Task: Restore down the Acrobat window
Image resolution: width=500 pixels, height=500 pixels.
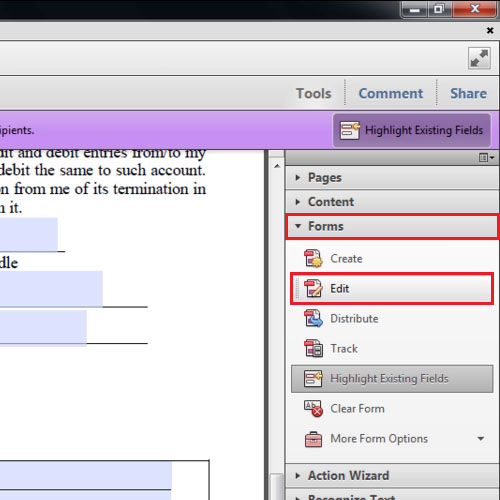Action: click(439, 9)
